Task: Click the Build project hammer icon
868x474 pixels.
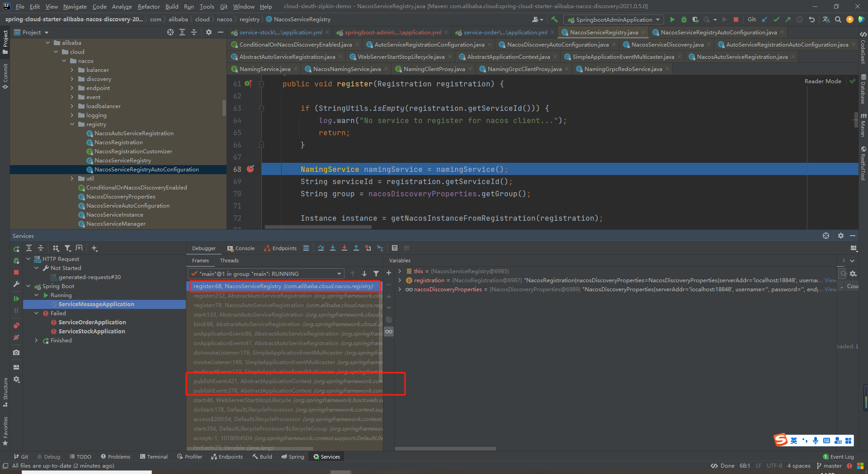Action: click(554, 19)
